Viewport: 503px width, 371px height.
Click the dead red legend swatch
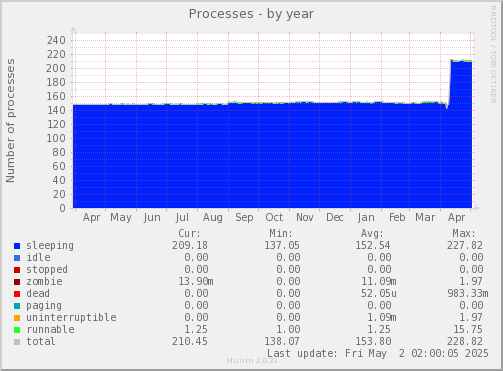pos(17,294)
